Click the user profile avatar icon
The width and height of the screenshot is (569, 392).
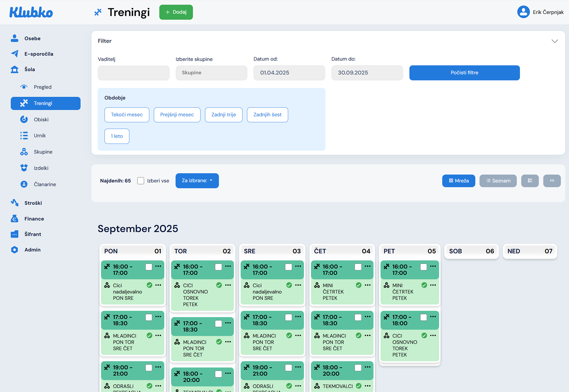tap(523, 12)
